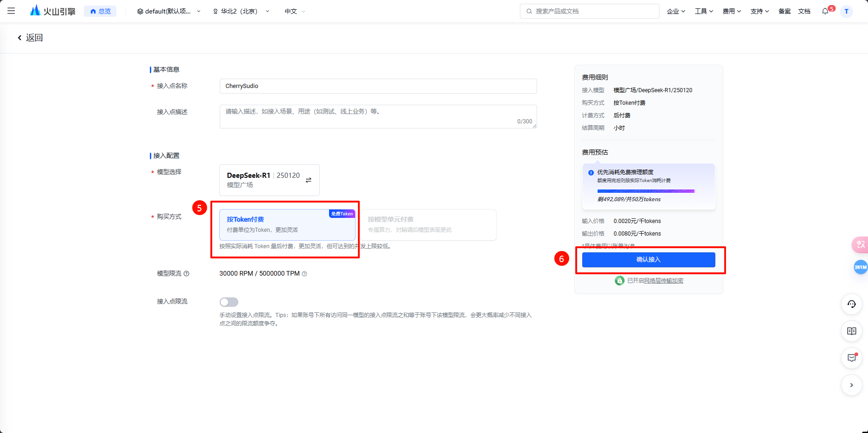Open the 企业 menu
The image size is (868, 433).
(x=676, y=11)
